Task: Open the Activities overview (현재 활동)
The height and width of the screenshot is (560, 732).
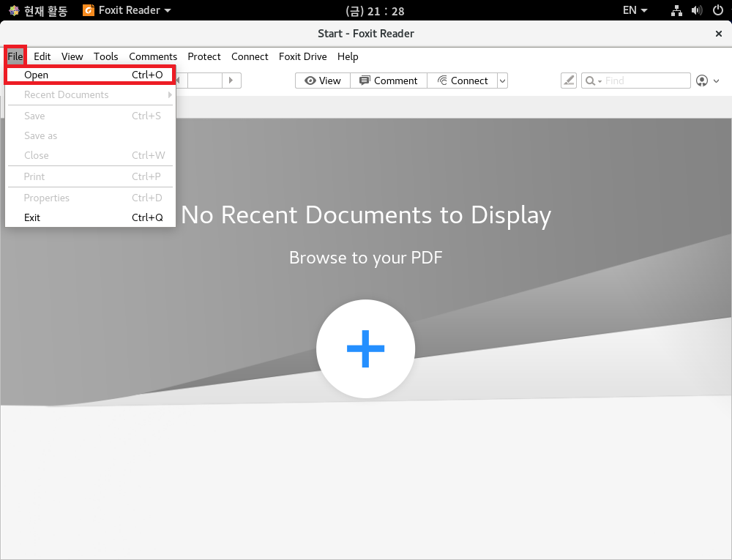Action: coord(38,10)
